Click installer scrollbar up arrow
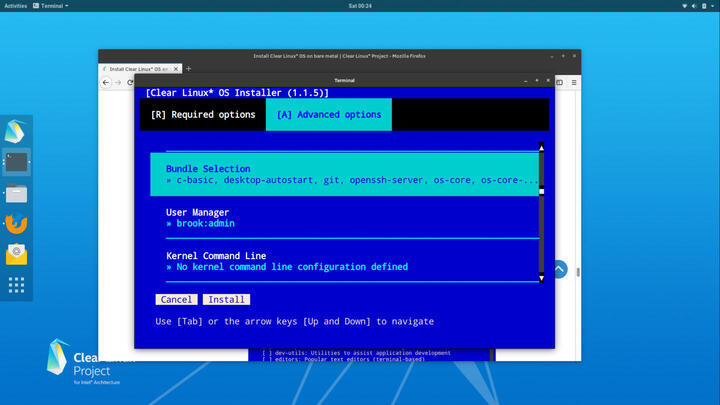This screenshot has height=405, width=720. 541,147
